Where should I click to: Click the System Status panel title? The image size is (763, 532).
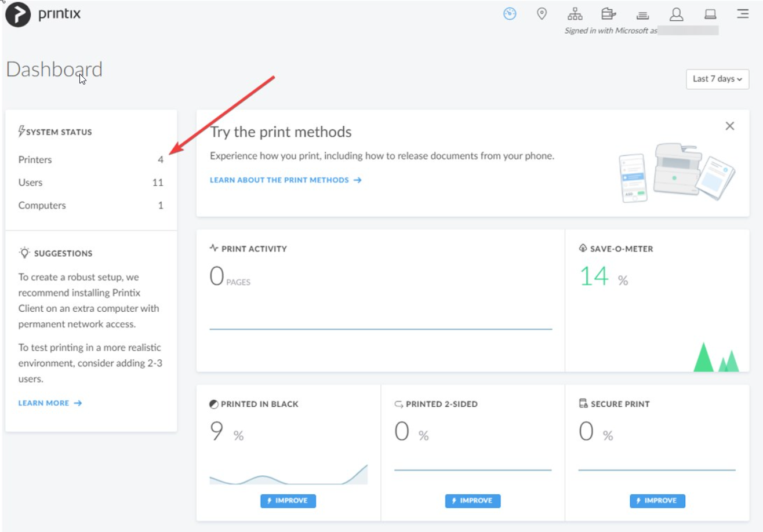click(59, 132)
